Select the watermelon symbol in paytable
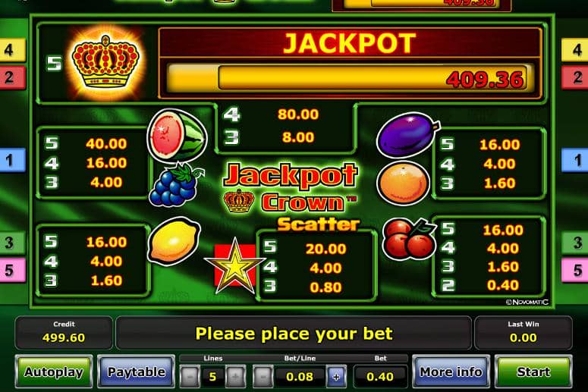This screenshot has height=392, width=588. [x=177, y=135]
